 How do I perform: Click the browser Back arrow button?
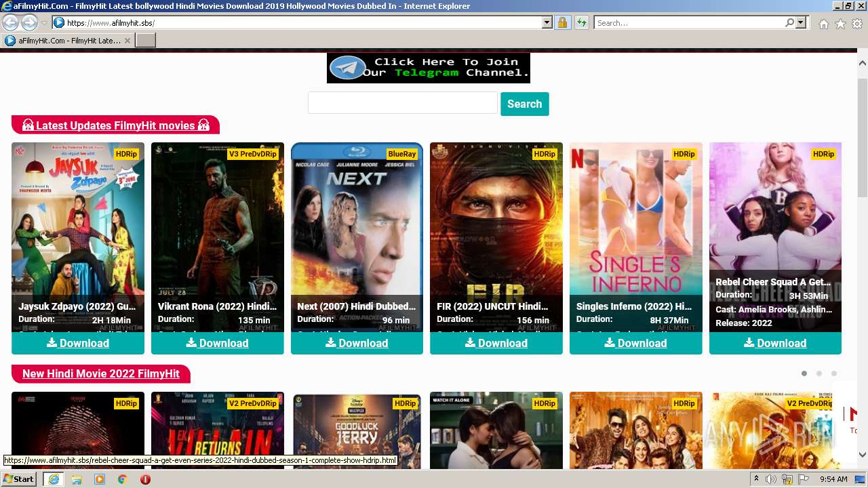pyautogui.click(x=11, y=23)
